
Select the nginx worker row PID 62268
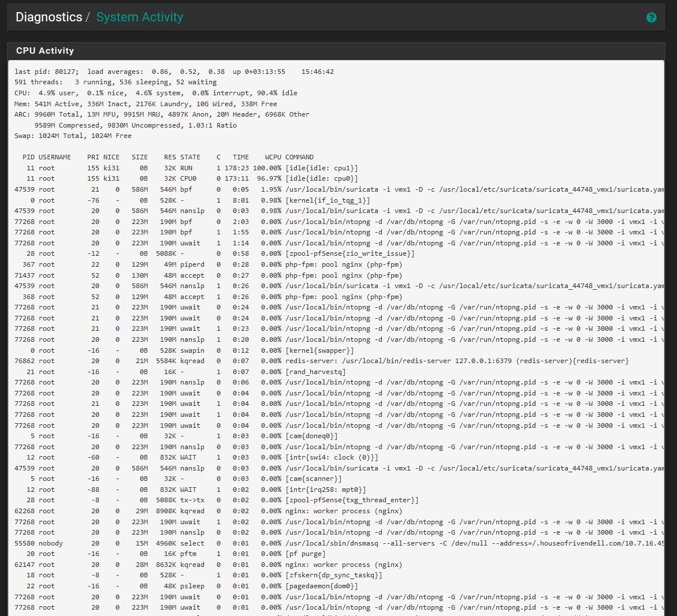(208, 511)
